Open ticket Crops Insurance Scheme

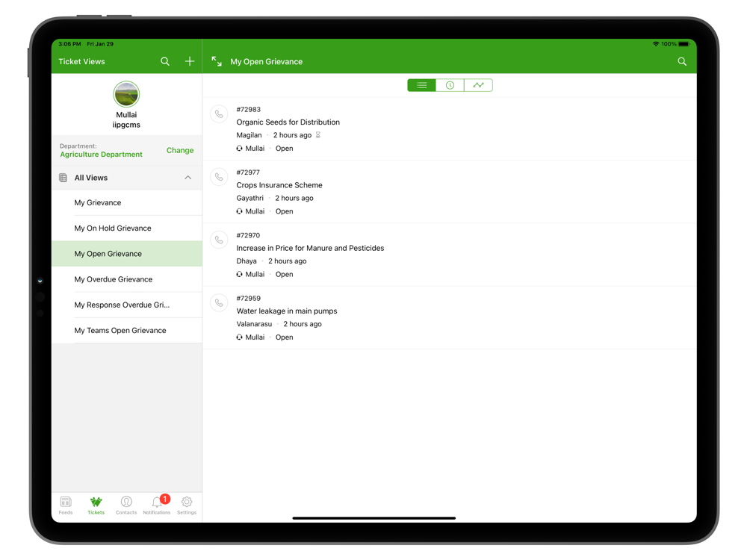click(449, 192)
